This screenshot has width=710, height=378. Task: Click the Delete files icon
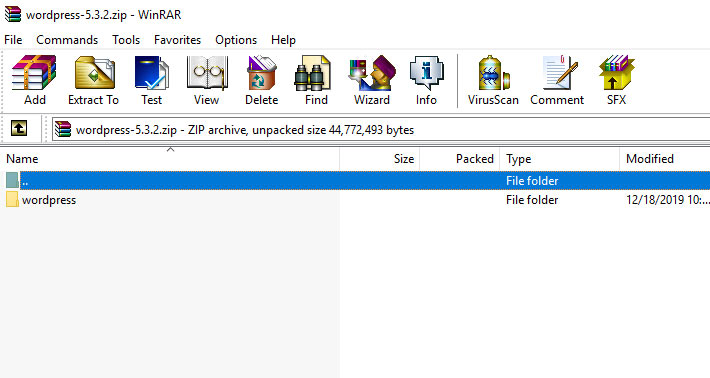[x=261, y=81]
